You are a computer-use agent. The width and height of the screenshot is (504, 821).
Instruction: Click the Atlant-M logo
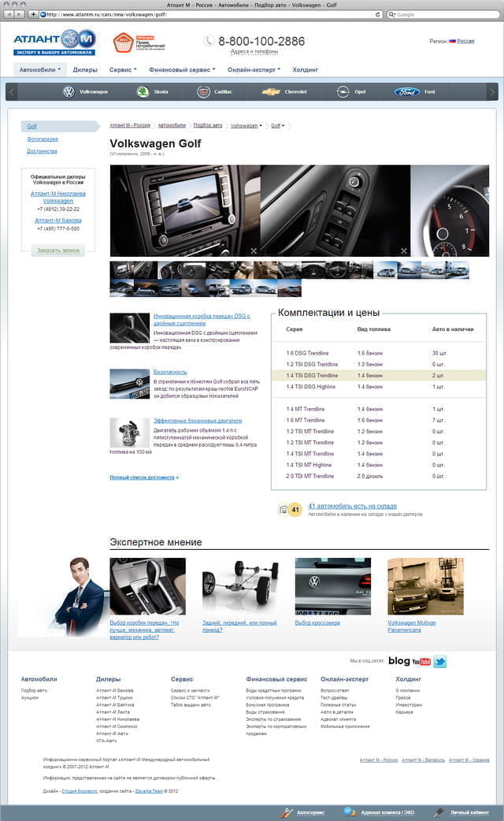[54, 43]
